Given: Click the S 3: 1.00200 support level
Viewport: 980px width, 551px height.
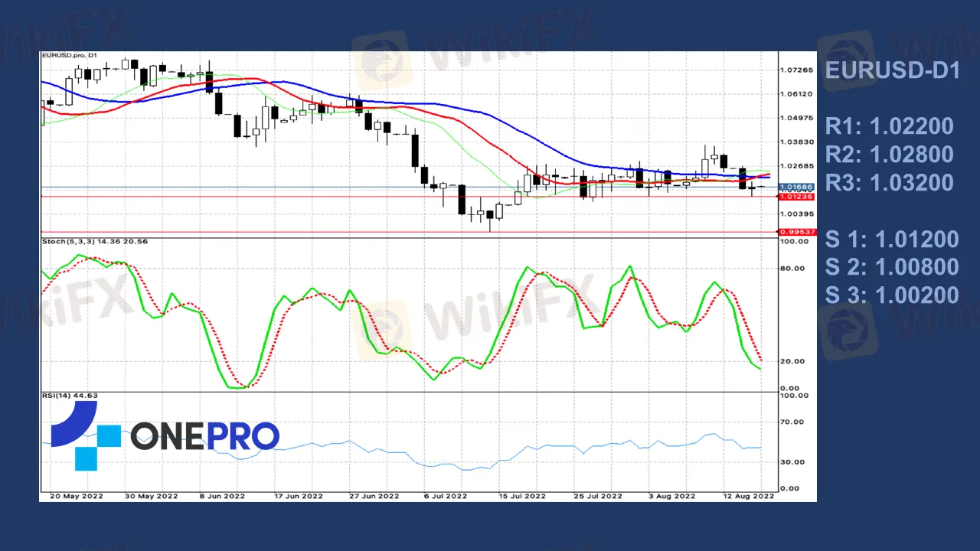Looking at the screenshot, I should [892, 295].
